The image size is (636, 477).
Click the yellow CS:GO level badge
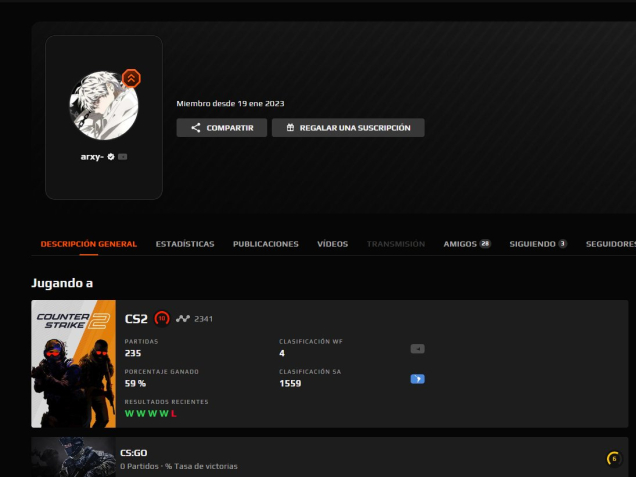coord(613,459)
